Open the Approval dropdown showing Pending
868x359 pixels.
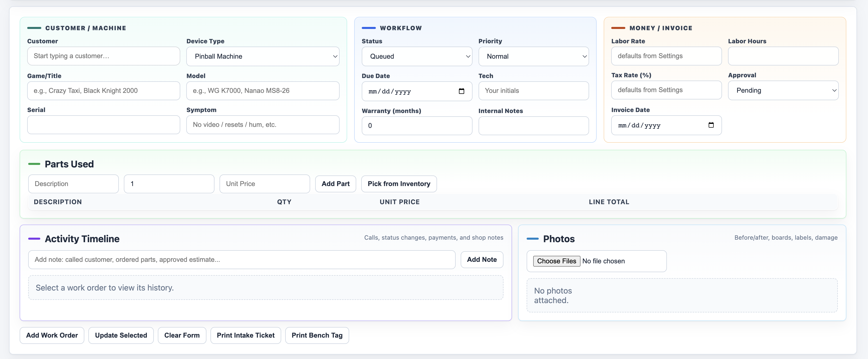(783, 90)
